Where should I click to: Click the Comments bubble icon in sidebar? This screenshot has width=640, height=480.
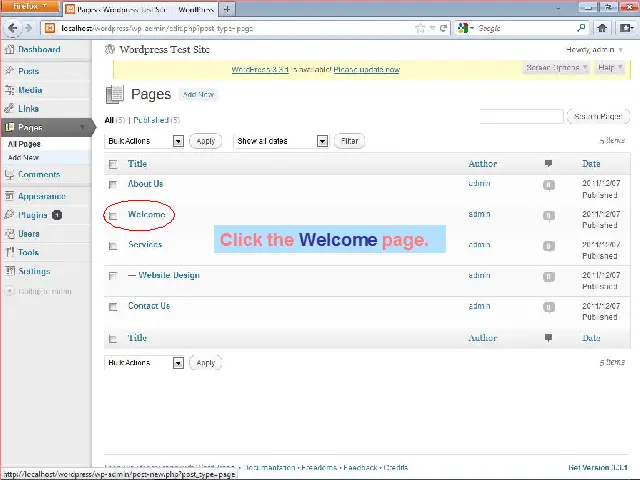9,174
